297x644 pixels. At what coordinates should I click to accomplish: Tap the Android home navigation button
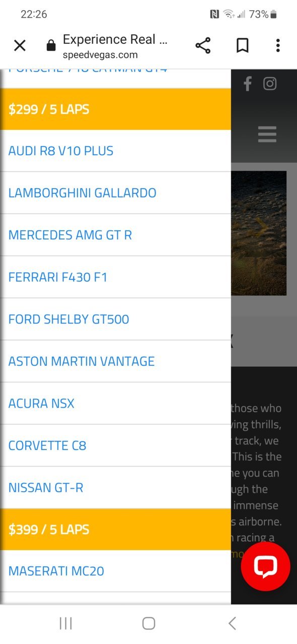tap(148, 623)
